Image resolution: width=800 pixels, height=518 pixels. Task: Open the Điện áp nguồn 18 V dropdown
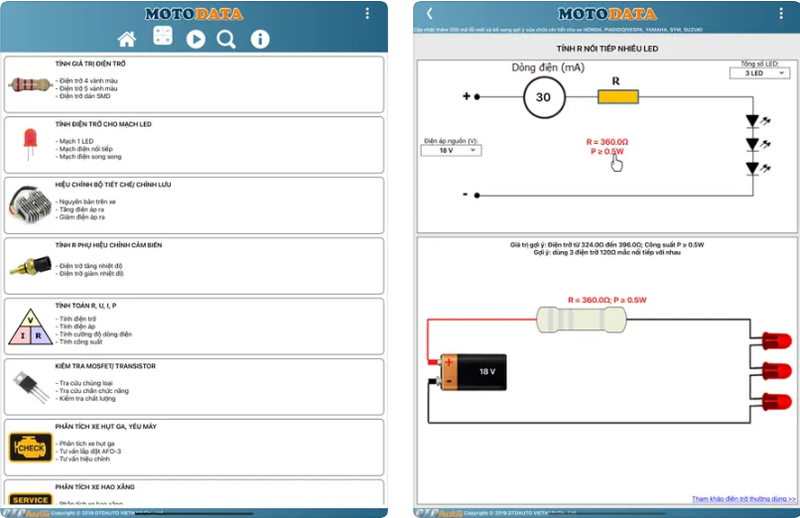pyautogui.click(x=451, y=150)
